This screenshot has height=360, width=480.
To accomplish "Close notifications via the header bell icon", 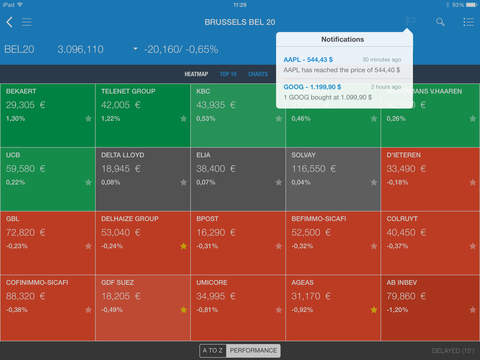I will [x=410, y=21].
